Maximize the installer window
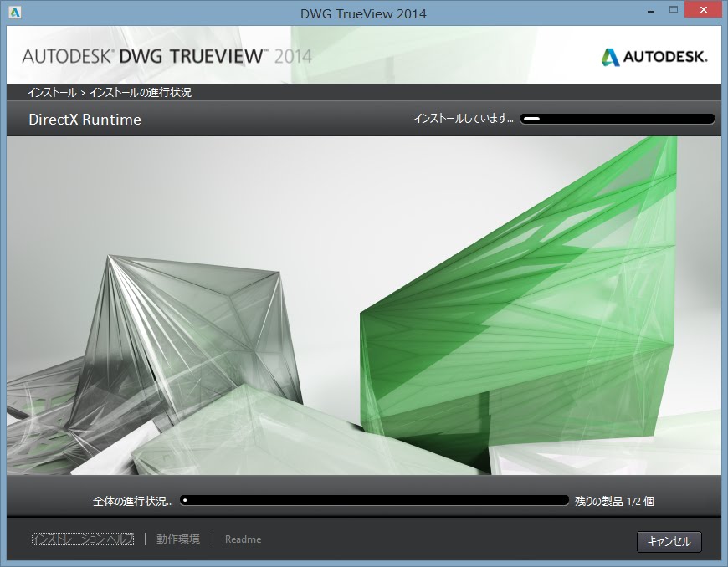Image resolution: width=728 pixels, height=567 pixels. pyautogui.click(x=674, y=10)
